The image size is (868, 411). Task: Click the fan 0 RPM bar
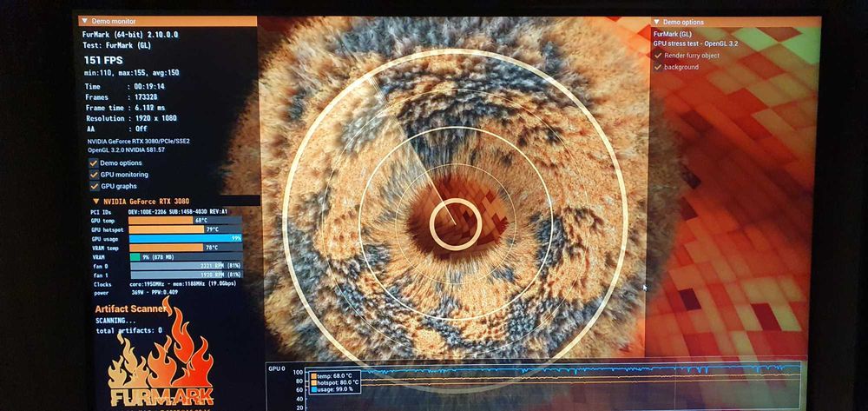186,266
